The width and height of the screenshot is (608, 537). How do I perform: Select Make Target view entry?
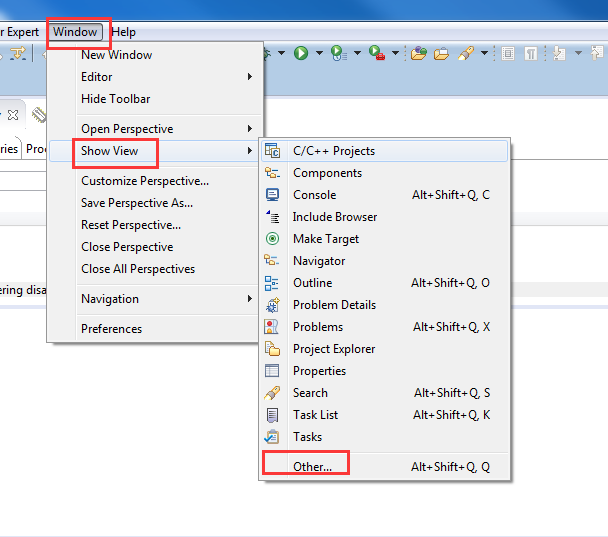(x=384, y=238)
